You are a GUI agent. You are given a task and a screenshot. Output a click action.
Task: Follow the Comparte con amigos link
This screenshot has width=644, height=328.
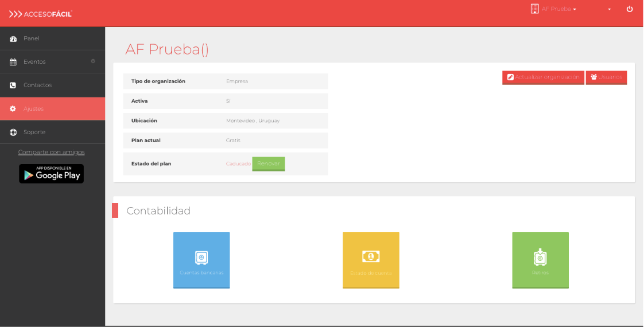point(51,152)
